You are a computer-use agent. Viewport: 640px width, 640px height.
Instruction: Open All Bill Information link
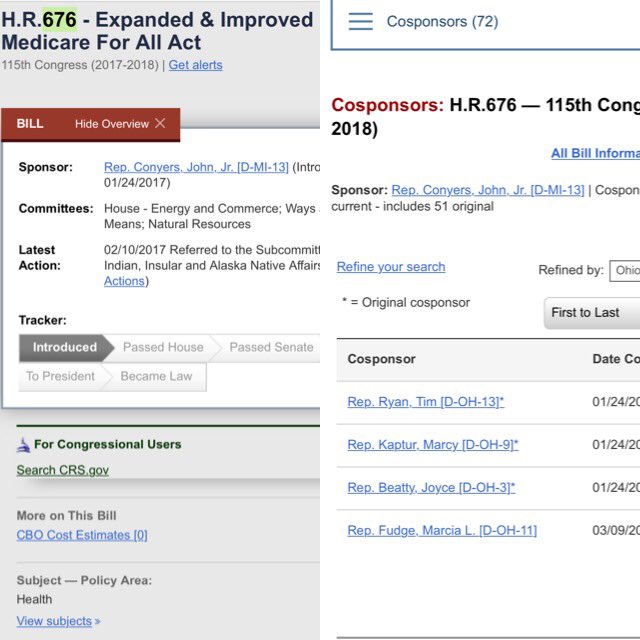596,153
